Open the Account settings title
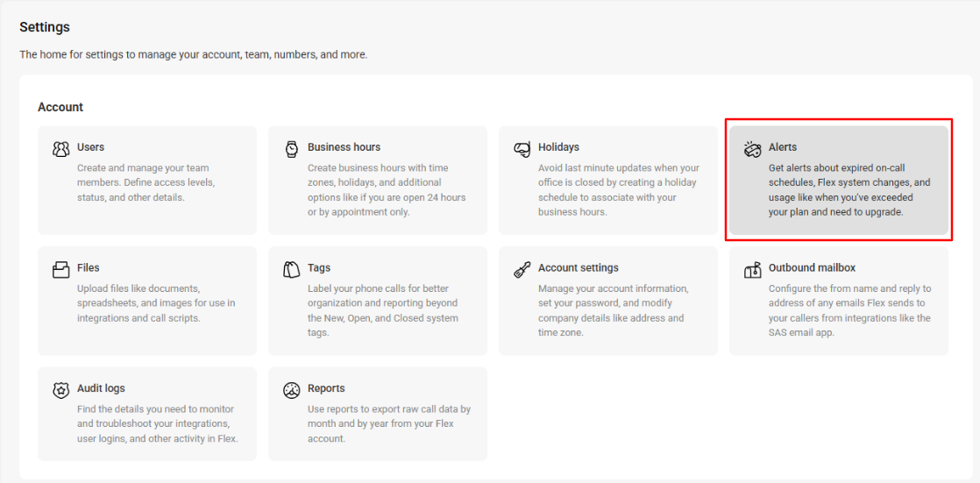Image resolution: width=980 pixels, height=483 pixels. [579, 267]
